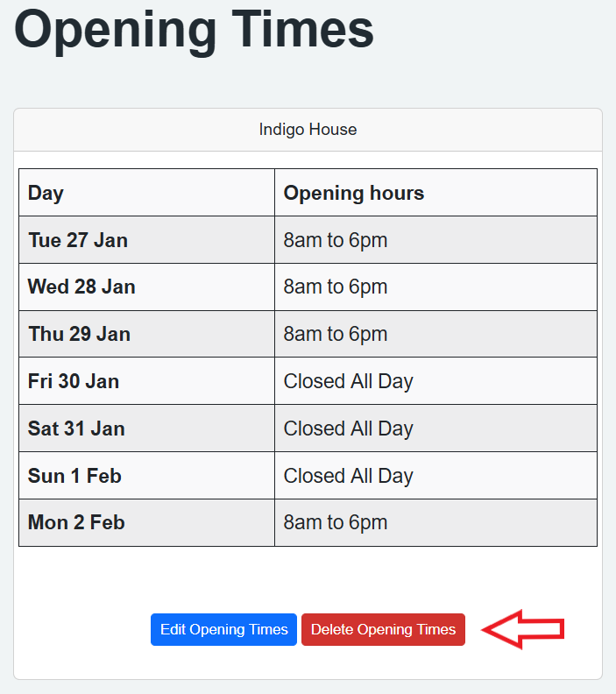Image resolution: width=616 pixels, height=694 pixels.
Task: Click Monday's 8am to 6pm hours cell
Action: pyautogui.click(x=336, y=523)
